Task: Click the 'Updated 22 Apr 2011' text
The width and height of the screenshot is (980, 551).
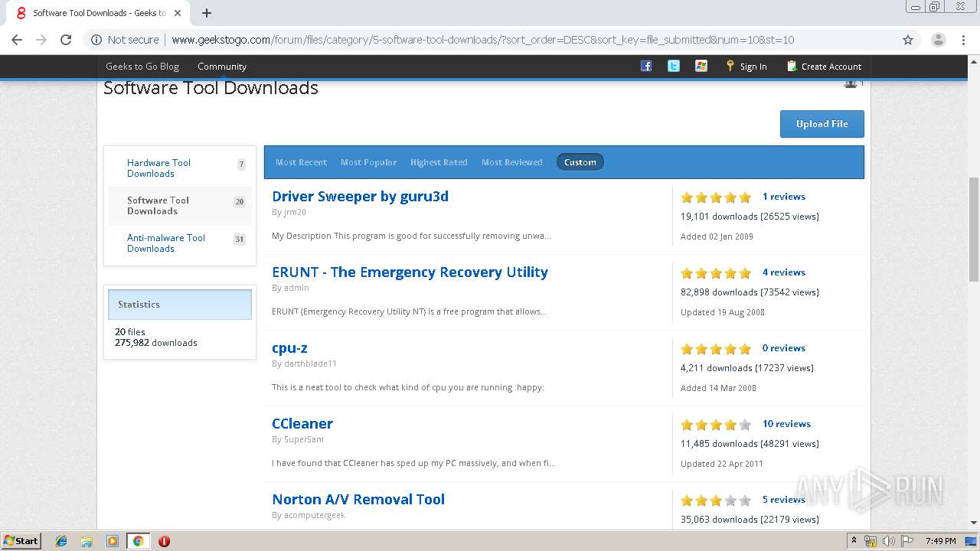Action: tap(722, 464)
